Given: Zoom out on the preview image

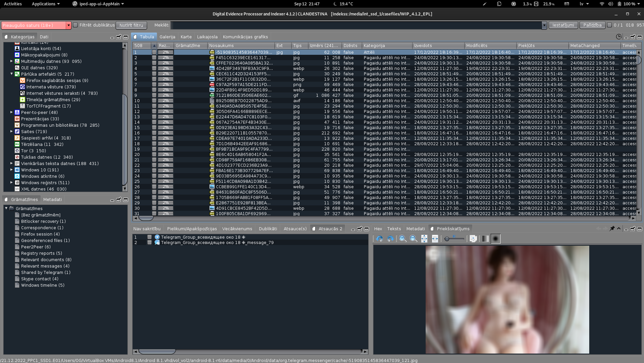Looking at the screenshot, I should click(x=414, y=239).
